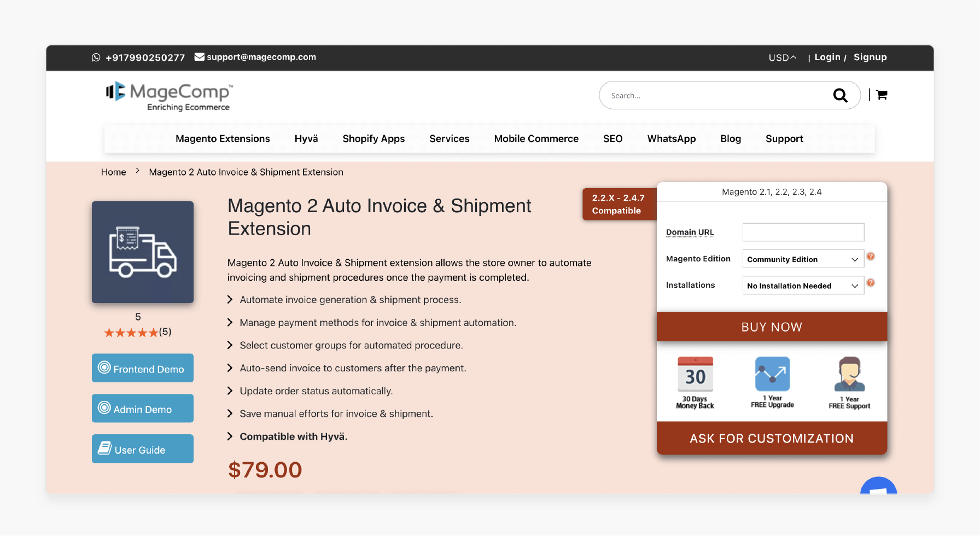Click the WhatsApp phone icon in top bar
The height and width of the screenshot is (536, 980).
(x=96, y=57)
